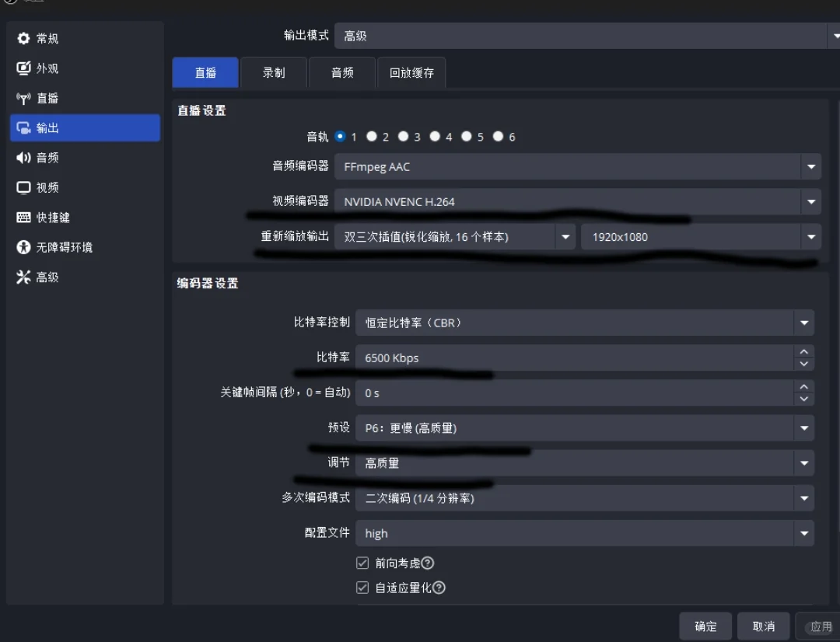
Task: Disable the 前向考虑 checkbox
Action: coord(362,563)
